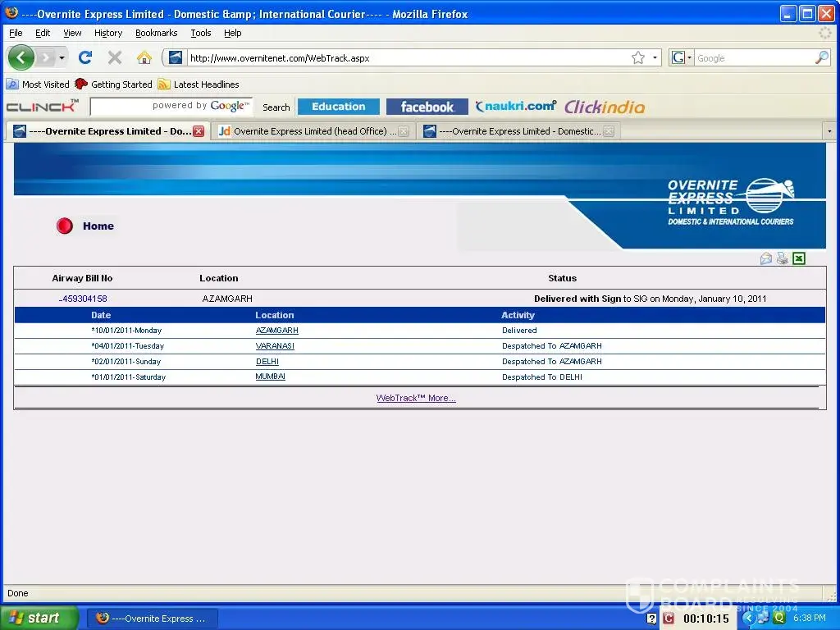Print the tracking result via printer icon
The width and height of the screenshot is (840, 630).
tap(783, 258)
